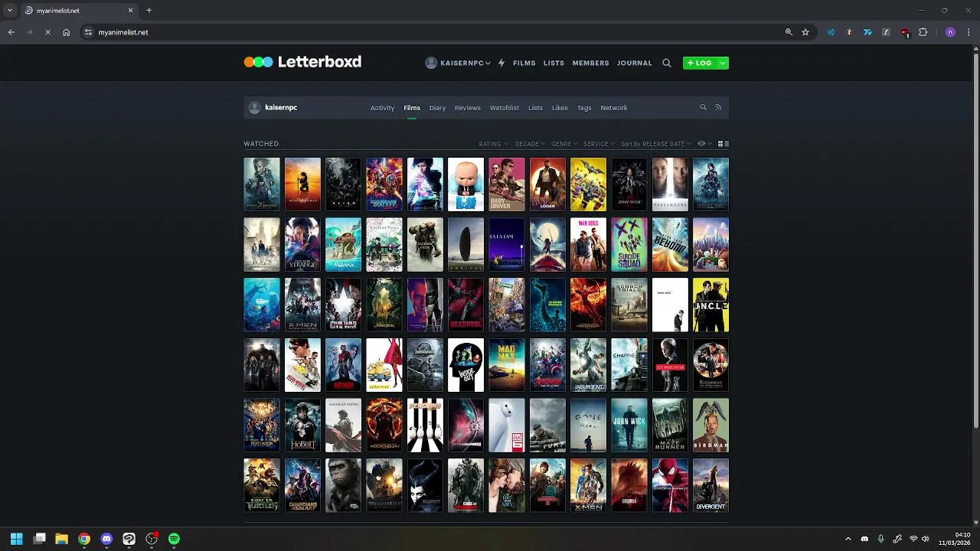
Task: Launch Spotify from the taskbar
Action: point(174,539)
